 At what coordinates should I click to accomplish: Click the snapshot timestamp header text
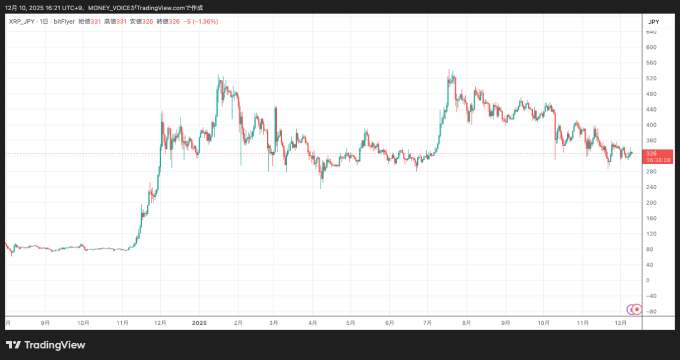coord(104,7)
